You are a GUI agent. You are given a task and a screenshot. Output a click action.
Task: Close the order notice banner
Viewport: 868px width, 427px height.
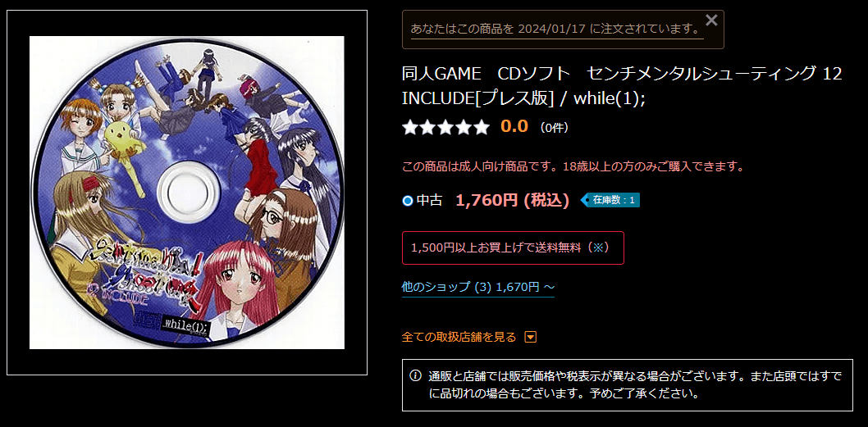pyautogui.click(x=711, y=20)
